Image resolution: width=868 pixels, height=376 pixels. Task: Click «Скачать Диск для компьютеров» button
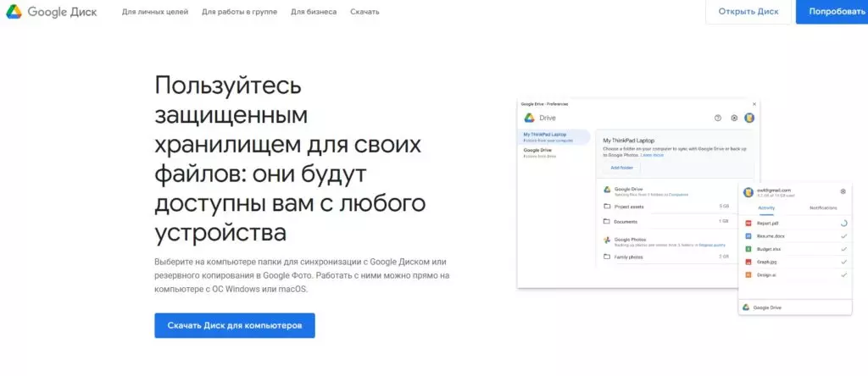tap(235, 326)
